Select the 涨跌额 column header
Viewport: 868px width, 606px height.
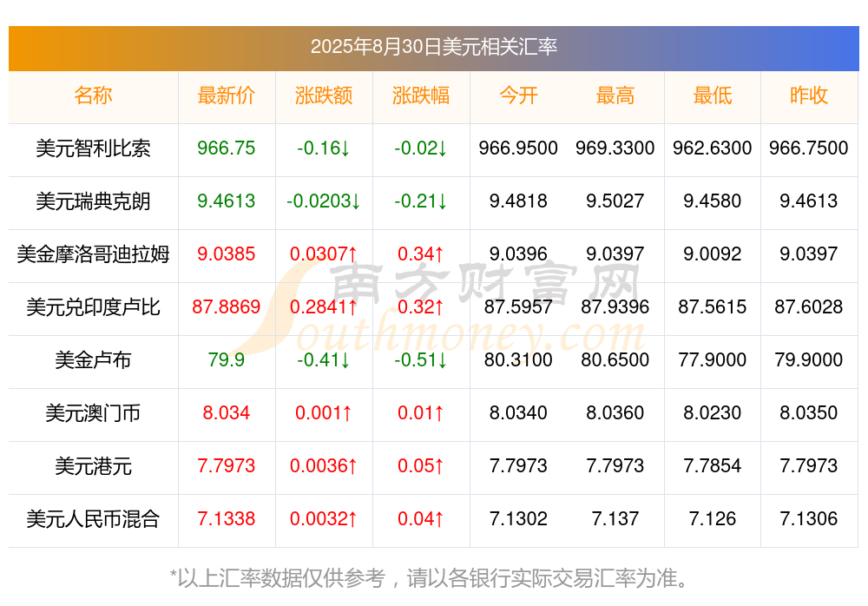pyautogui.click(x=323, y=96)
